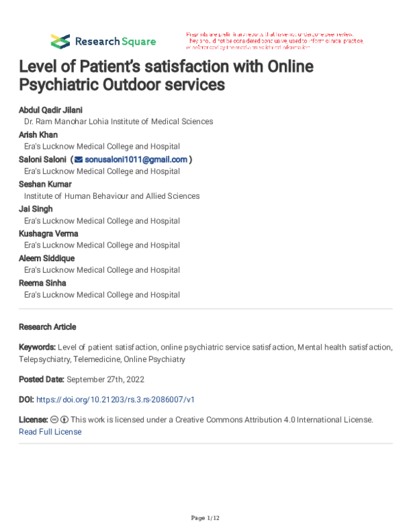Click keyword line 'Telepsychiatry, Telemedicine, Online Psychiatry'

click(x=102, y=359)
